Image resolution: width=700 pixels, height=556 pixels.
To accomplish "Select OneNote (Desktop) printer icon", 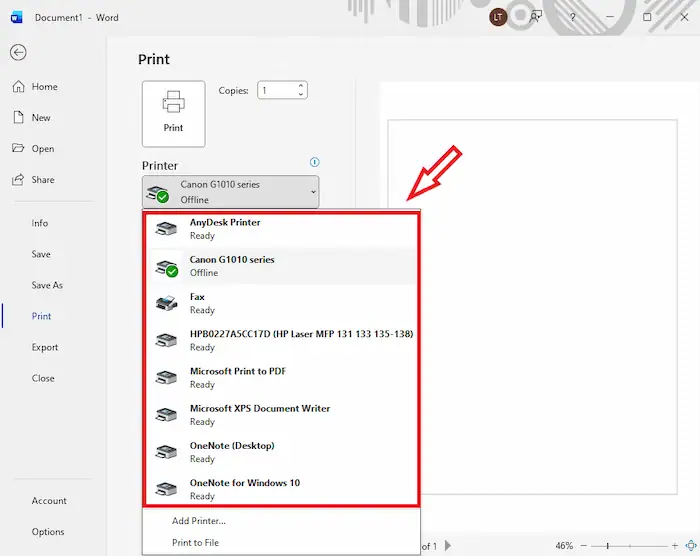I will tap(166, 452).
